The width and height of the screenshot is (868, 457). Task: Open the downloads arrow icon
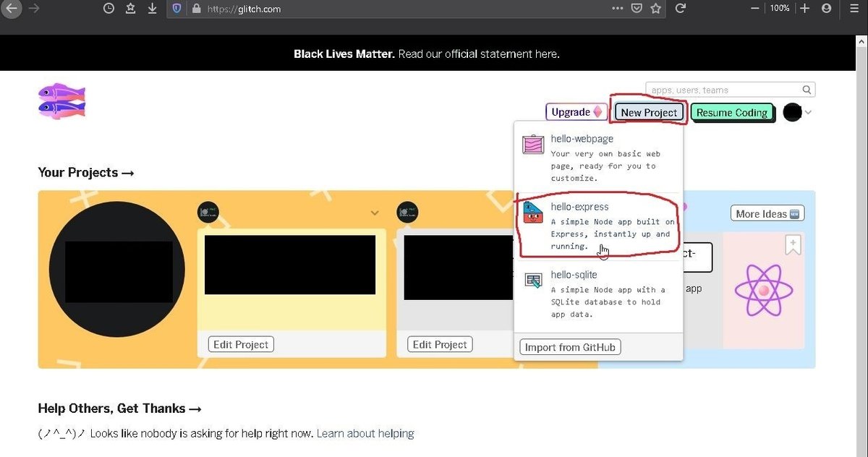click(152, 9)
